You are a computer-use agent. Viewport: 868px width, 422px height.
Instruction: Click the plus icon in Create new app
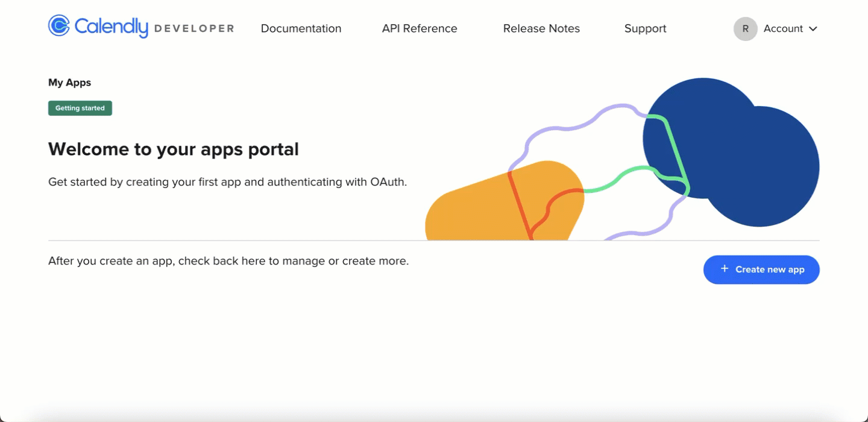(x=725, y=269)
